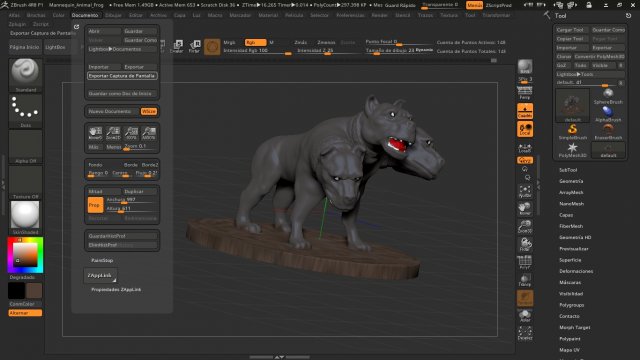Expand the Morph Target section

[575, 327]
